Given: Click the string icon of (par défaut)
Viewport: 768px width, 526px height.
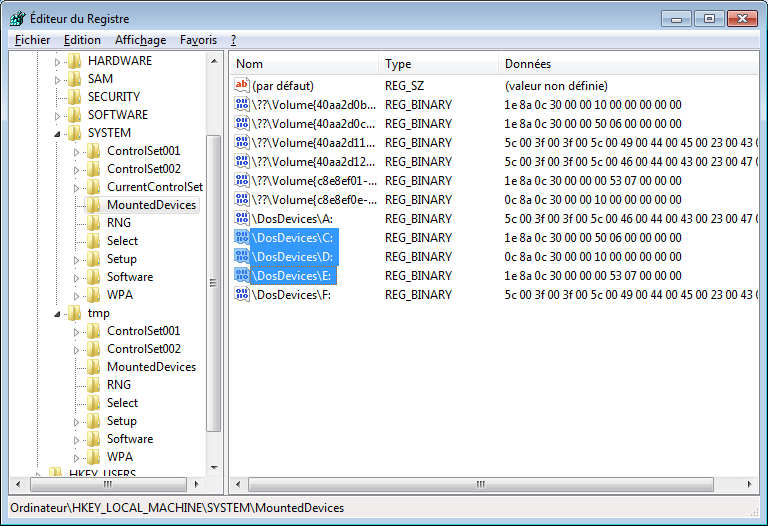Looking at the screenshot, I should 242,85.
